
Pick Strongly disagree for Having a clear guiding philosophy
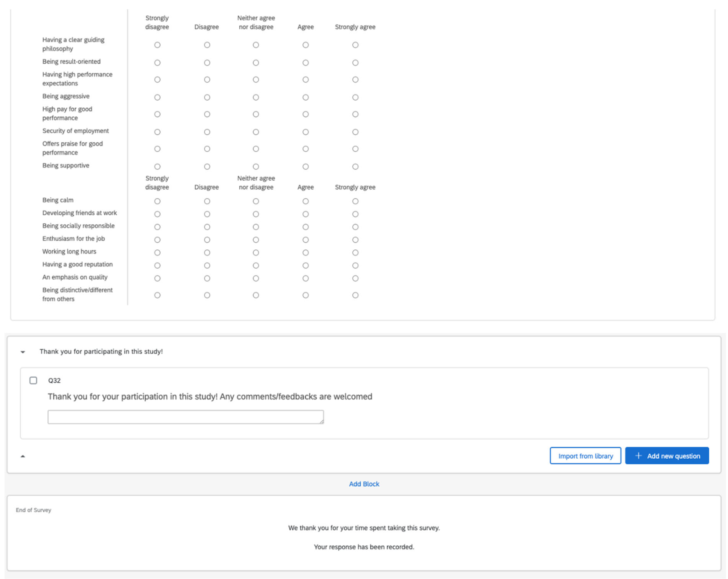click(x=157, y=45)
